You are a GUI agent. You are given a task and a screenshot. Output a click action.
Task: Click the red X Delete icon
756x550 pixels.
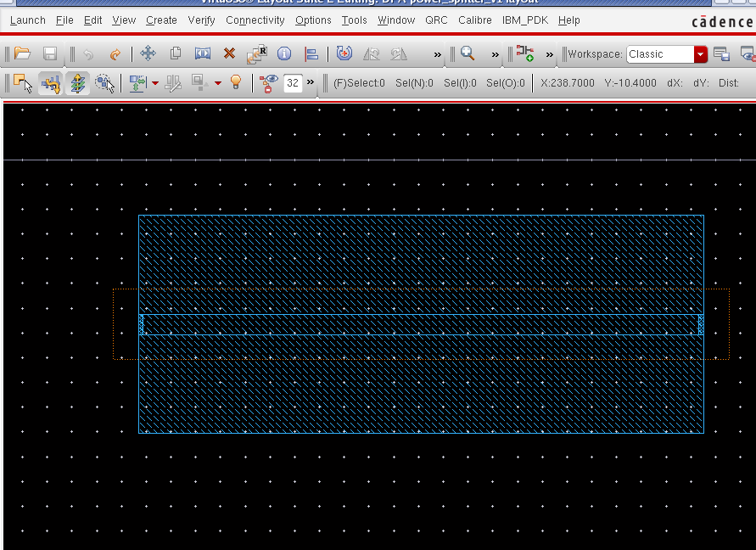[229, 54]
